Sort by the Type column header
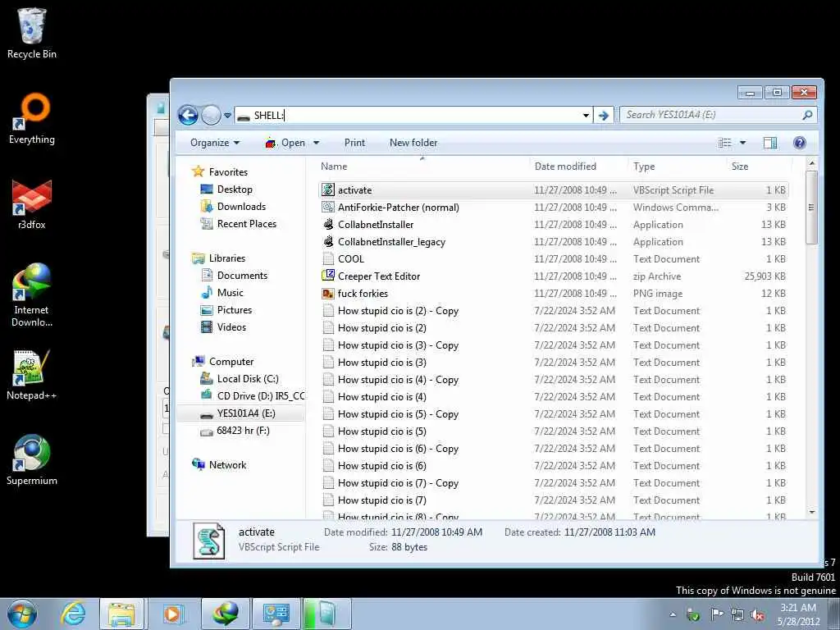The image size is (840, 630). pos(677,166)
